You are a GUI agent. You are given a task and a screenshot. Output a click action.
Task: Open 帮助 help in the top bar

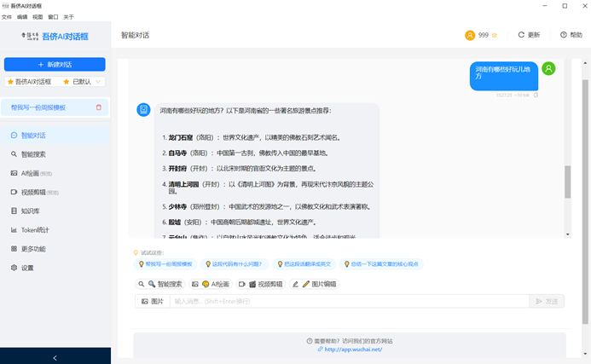pos(571,35)
